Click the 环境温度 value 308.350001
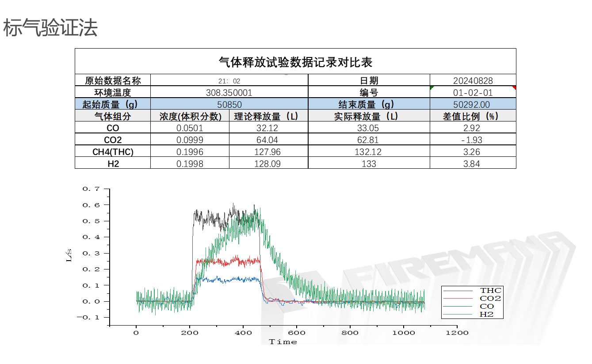This screenshot has width=592, height=364. pyautogui.click(x=229, y=92)
